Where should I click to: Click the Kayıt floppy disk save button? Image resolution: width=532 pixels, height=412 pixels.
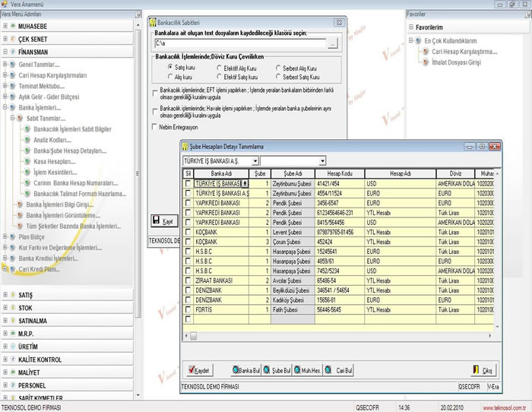(x=164, y=220)
